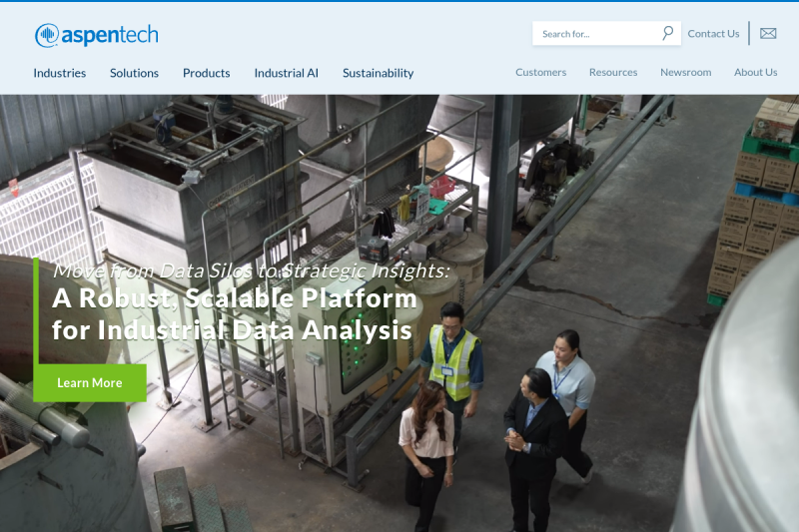This screenshot has height=532, width=799.
Task: Visit the Newsroom link
Action: point(685,72)
